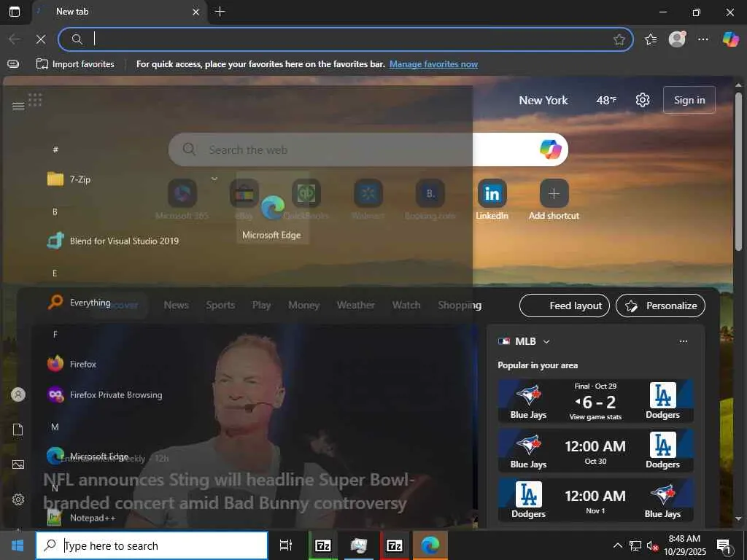The width and height of the screenshot is (747, 560).
Task: Click Manage favorites now link
Action: (x=433, y=64)
